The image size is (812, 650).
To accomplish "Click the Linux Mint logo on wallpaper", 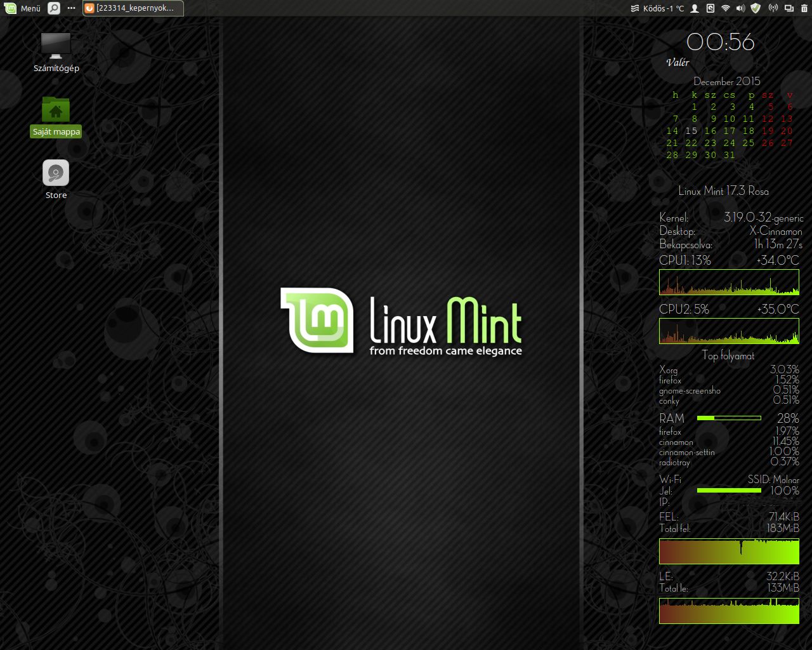I will pyautogui.click(x=402, y=323).
